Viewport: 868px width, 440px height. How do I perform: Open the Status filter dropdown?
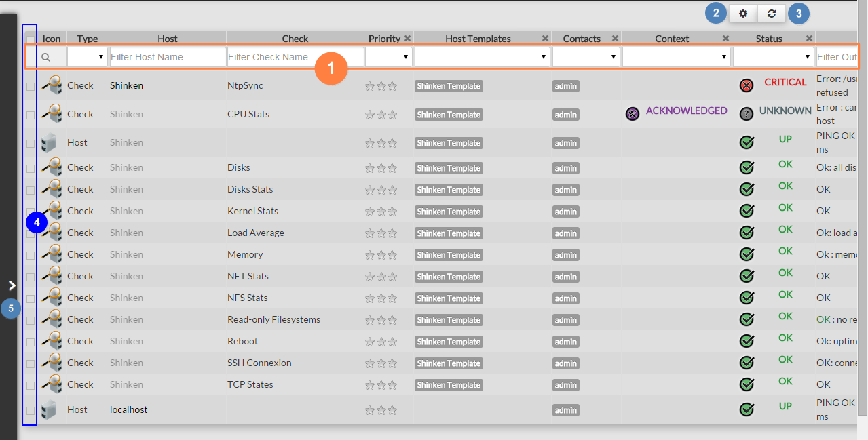point(774,57)
